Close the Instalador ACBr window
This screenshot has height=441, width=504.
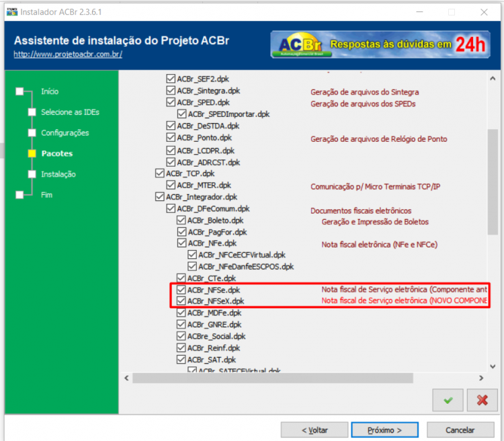(484, 12)
